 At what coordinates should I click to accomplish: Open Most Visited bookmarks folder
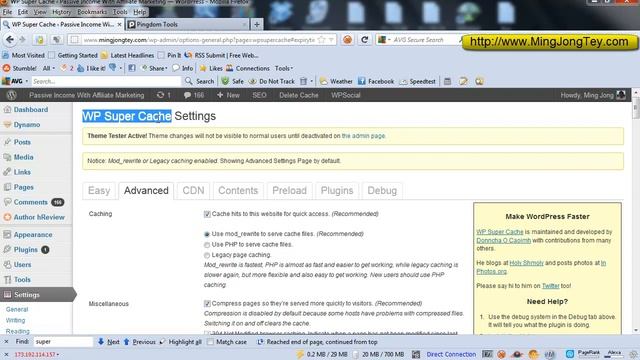23,55
